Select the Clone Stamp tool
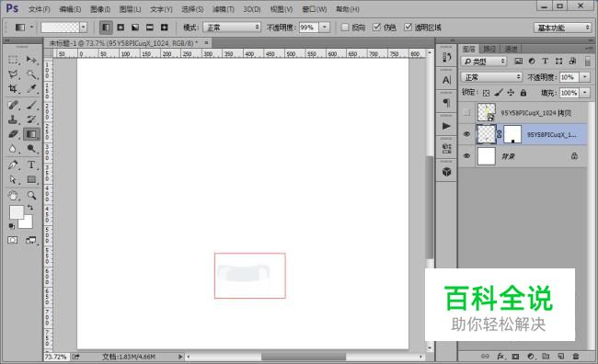Screen dimensions: 598x364 13,119
